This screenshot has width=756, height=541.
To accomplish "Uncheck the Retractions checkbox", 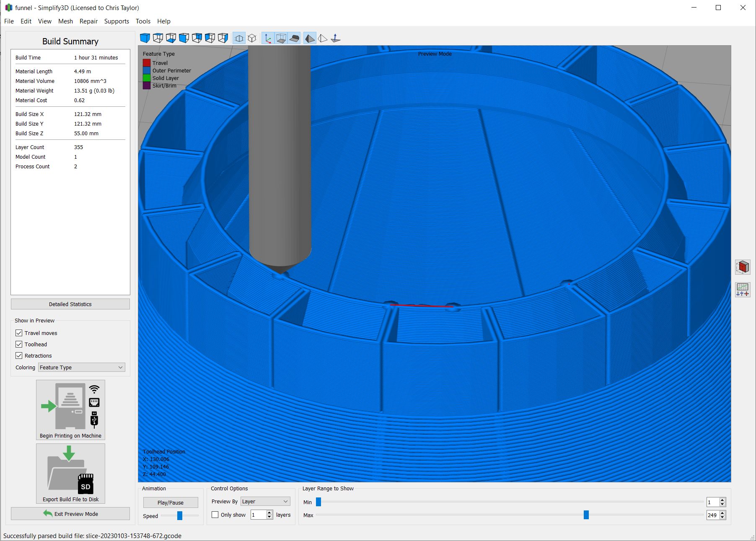I will tap(19, 356).
